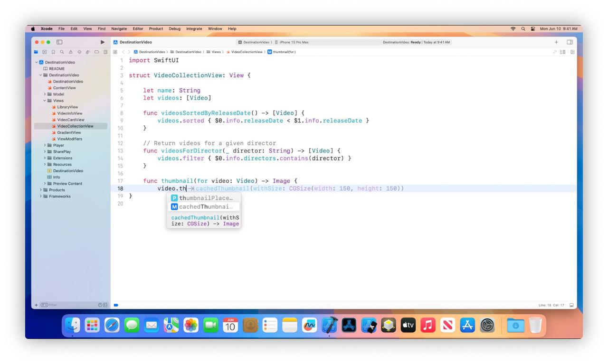Toggle a breakpoint on line 18 gutter

[x=121, y=188]
